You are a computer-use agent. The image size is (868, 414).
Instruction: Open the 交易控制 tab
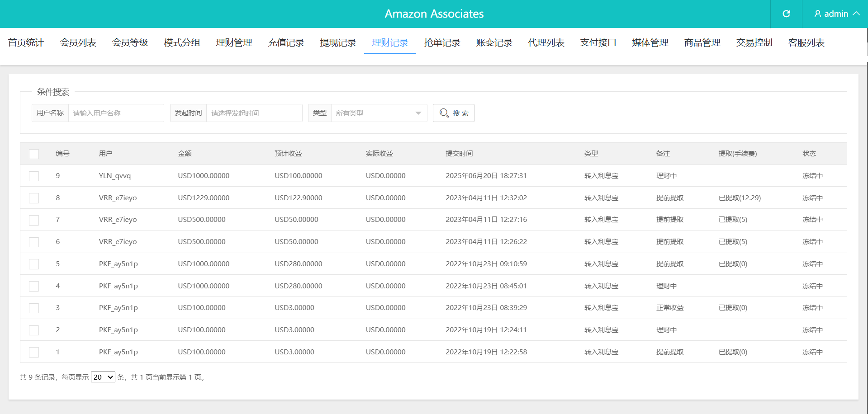[754, 42]
